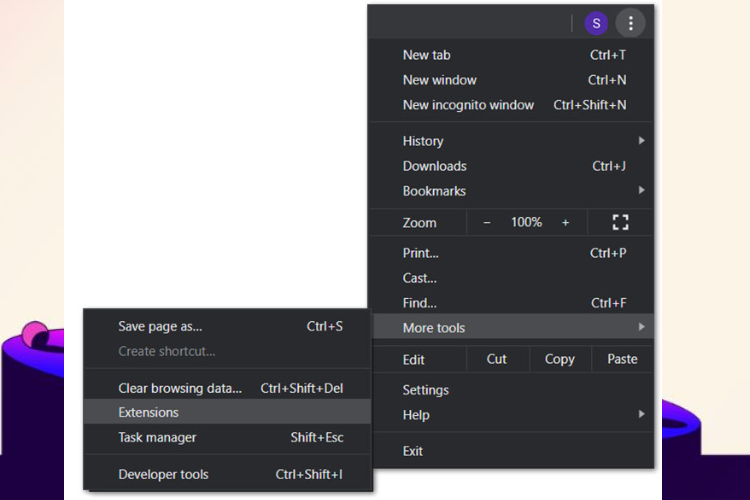Select Clear browsing data option
Image resolution: width=750 pixels, height=500 pixels.
[x=227, y=388]
